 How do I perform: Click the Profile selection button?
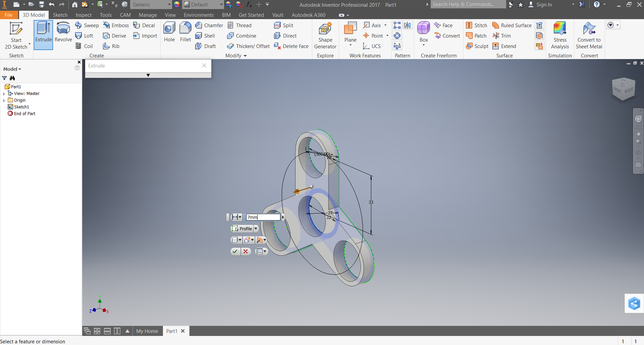(242, 229)
